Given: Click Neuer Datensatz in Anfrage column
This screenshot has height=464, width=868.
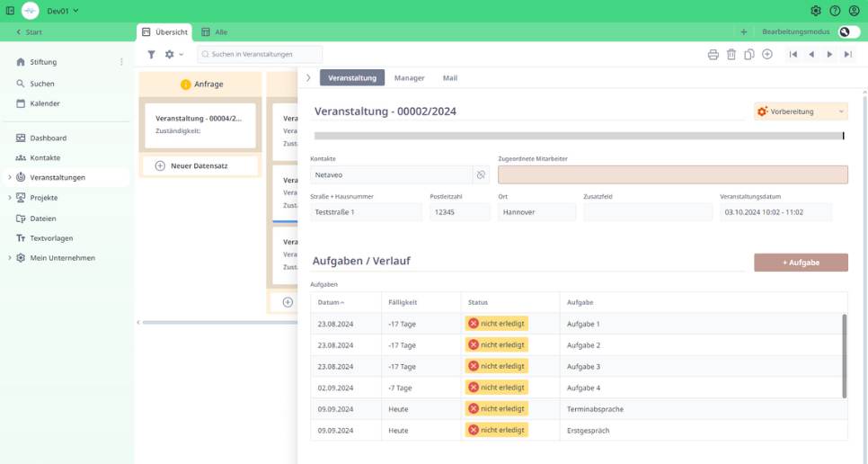Looking at the screenshot, I should click(x=201, y=166).
